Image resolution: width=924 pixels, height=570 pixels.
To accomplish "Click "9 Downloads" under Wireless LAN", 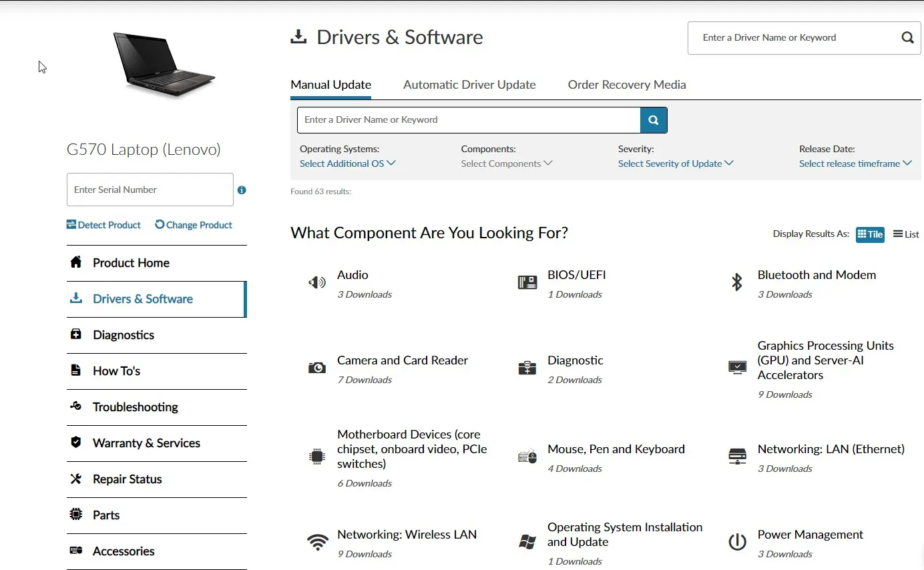I will [x=365, y=554].
